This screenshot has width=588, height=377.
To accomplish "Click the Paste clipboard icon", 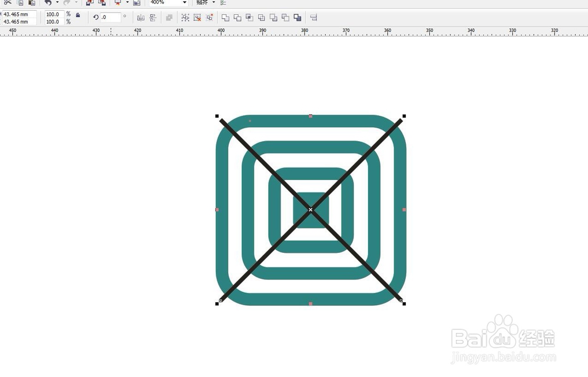I will (32, 2).
